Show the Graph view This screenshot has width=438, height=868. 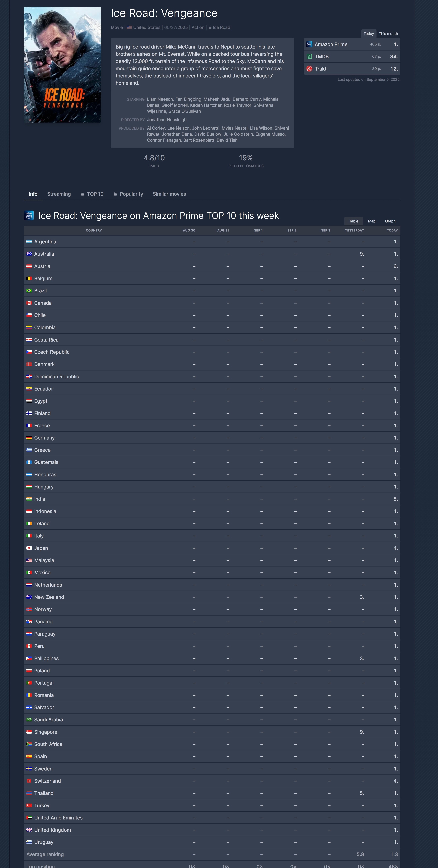(x=390, y=221)
